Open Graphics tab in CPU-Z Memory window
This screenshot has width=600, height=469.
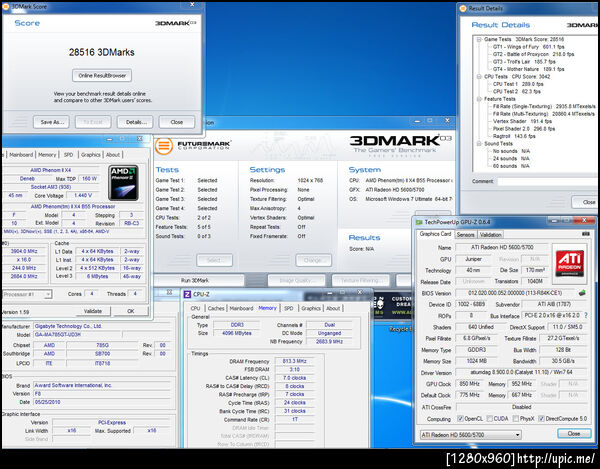point(310,308)
